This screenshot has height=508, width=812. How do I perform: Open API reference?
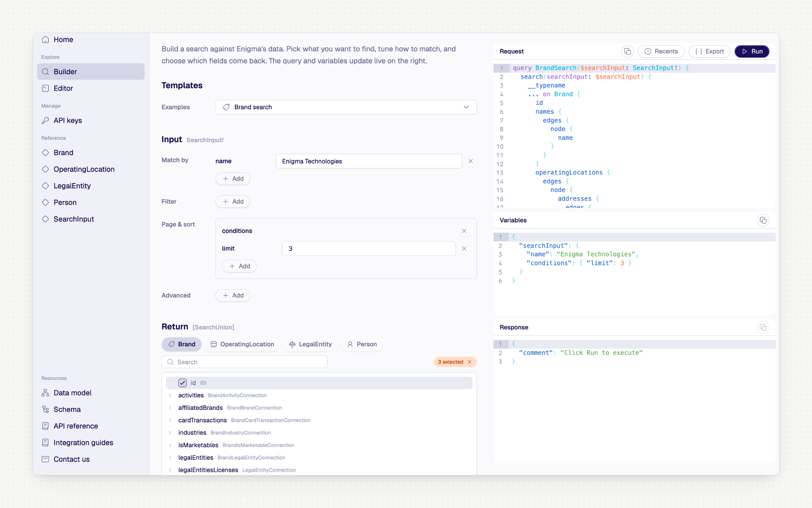coord(91,426)
